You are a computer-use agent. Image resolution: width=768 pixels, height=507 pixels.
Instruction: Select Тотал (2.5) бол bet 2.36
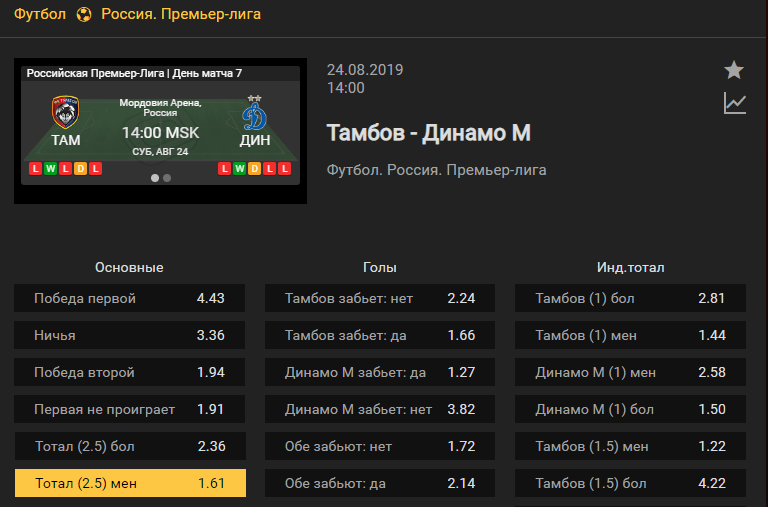[130, 446]
